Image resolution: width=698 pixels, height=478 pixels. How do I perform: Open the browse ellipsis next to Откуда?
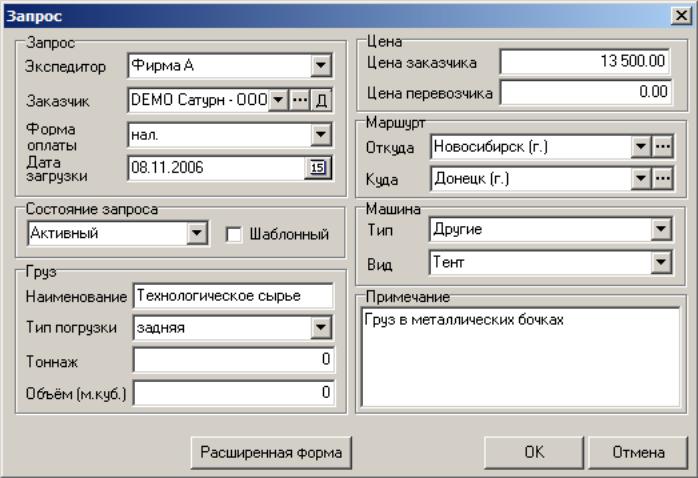pos(663,146)
